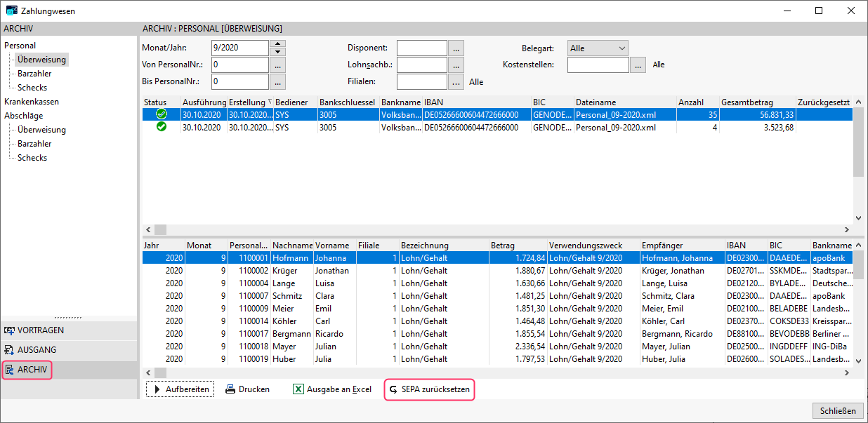This screenshot has width=868, height=423.
Task: Open the VORTRAGEN section
Action: coord(41,330)
